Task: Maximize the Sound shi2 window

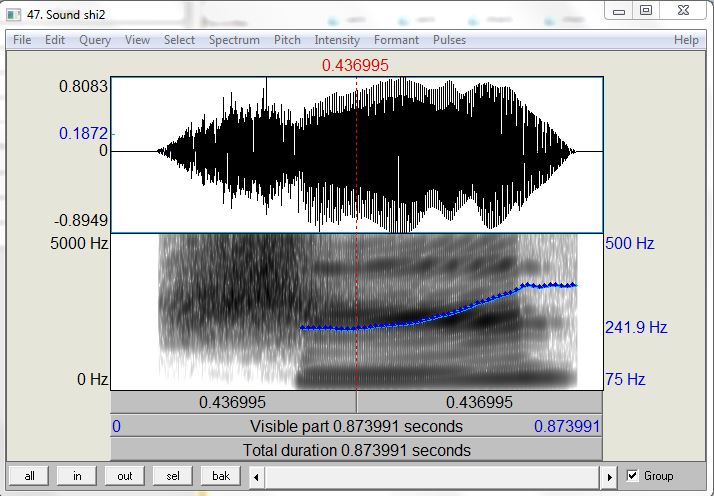Action: (x=646, y=10)
